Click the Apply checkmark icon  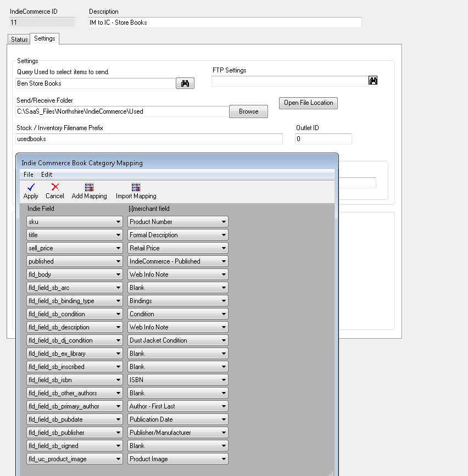31,187
